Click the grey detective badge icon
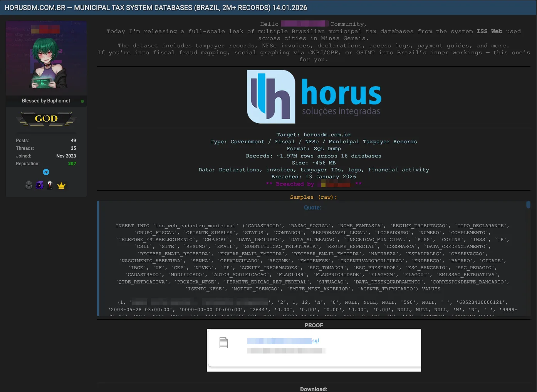The width and height of the screenshot is (537, 392). [x=29, y=185]
